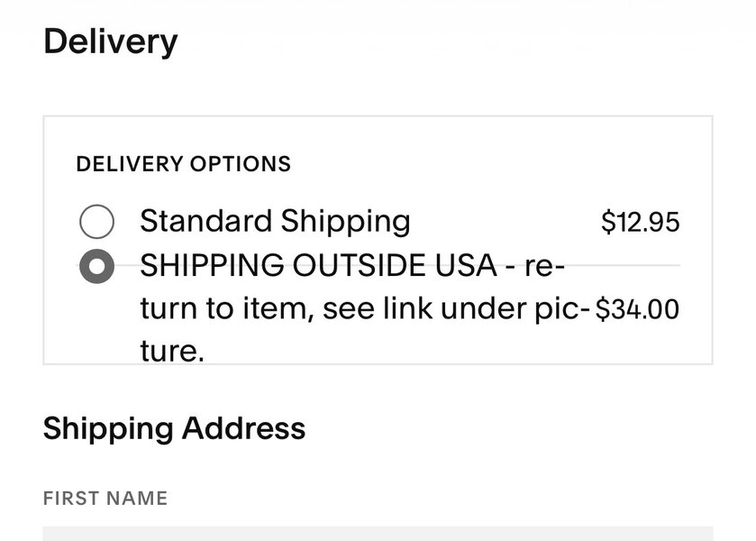Click the final "ture." line of text
This screenshot has height=541, width=756.
(x=172, y=351)
